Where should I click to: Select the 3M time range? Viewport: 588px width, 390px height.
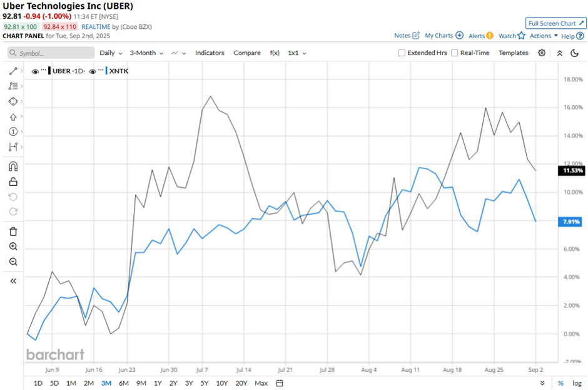point(106,383)
